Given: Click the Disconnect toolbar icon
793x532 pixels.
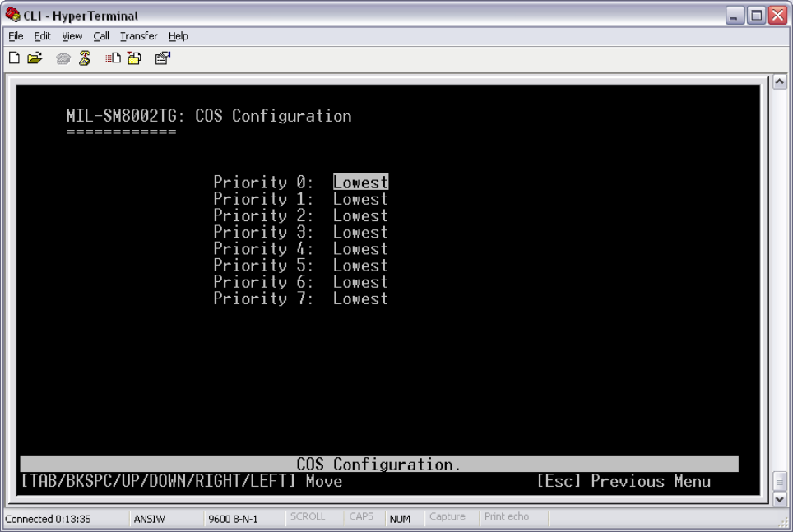Looking at the screenshot, I should [85, 58].
